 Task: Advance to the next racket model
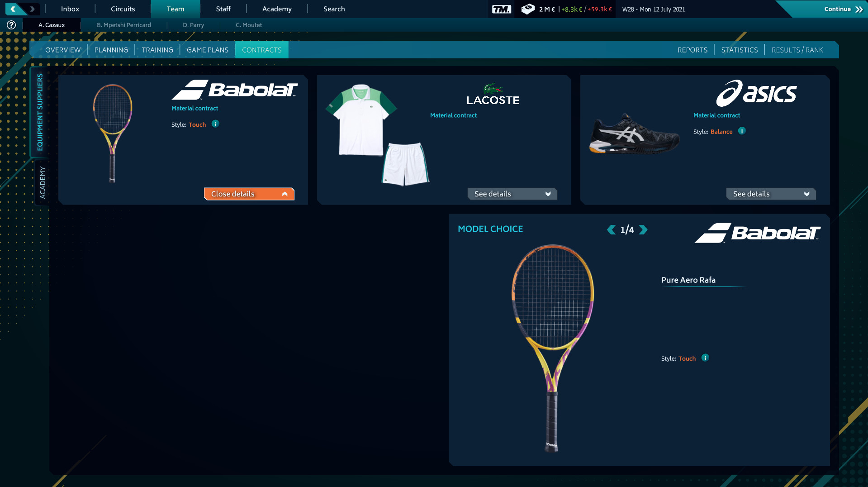pos(644,229)
